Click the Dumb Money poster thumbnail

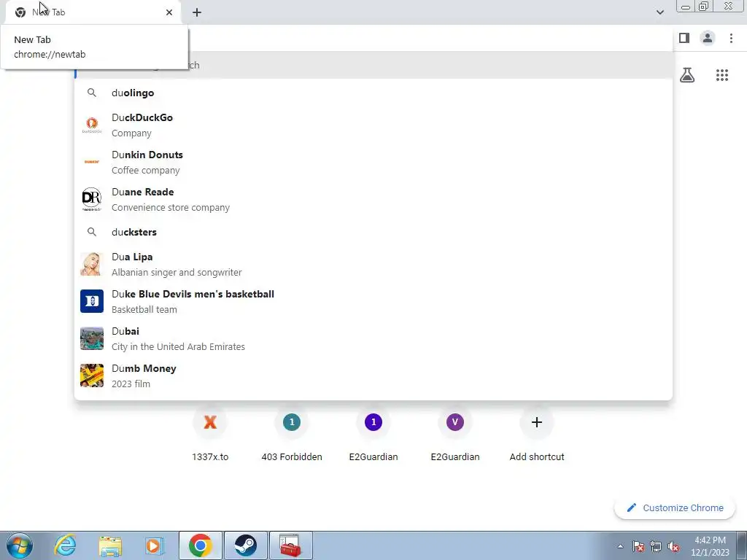(x=92, y=376)
